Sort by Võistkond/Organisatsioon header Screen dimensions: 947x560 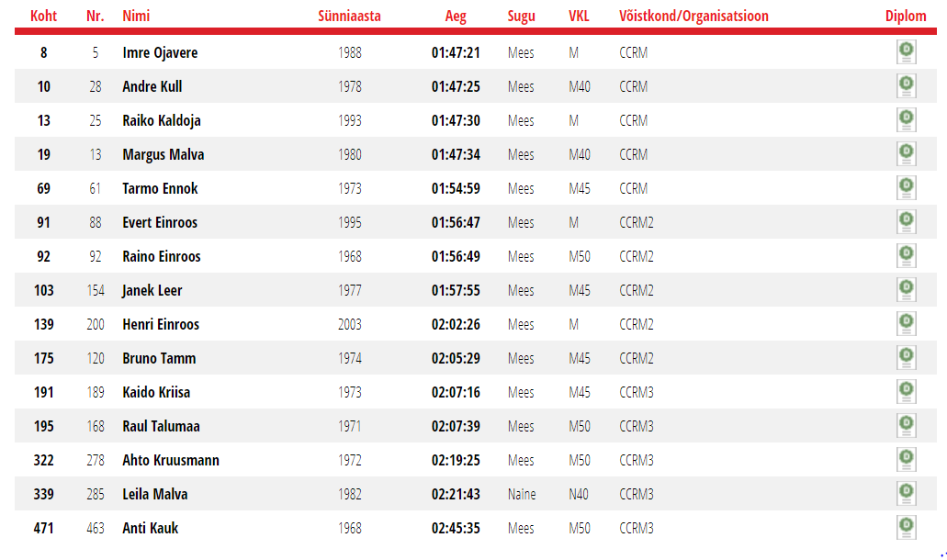click(693, 16)
